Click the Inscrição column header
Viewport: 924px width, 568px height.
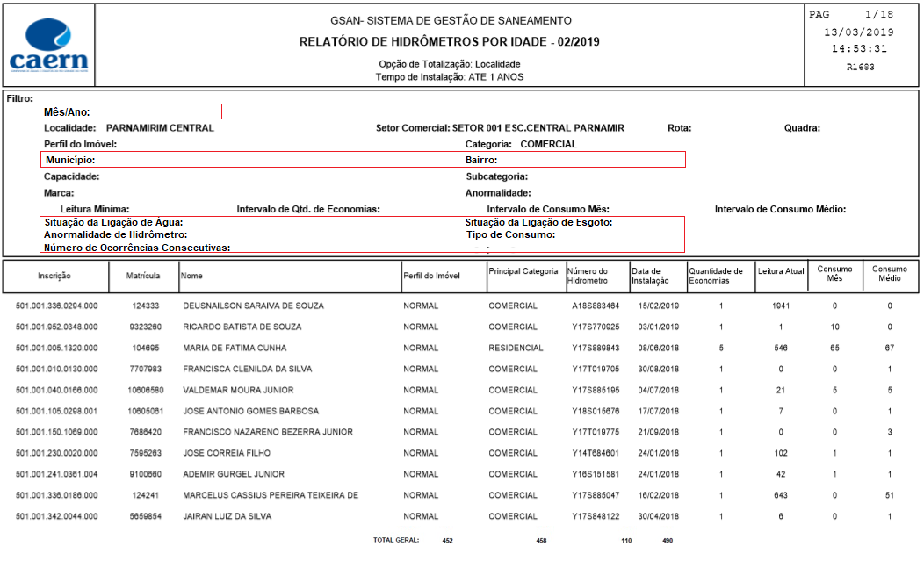pos(55,276)
